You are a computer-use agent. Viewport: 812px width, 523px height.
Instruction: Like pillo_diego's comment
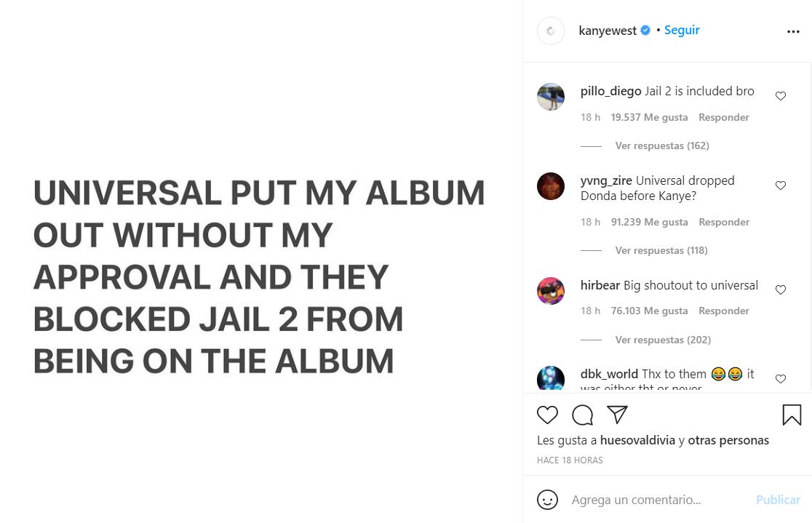pos(781,96)
